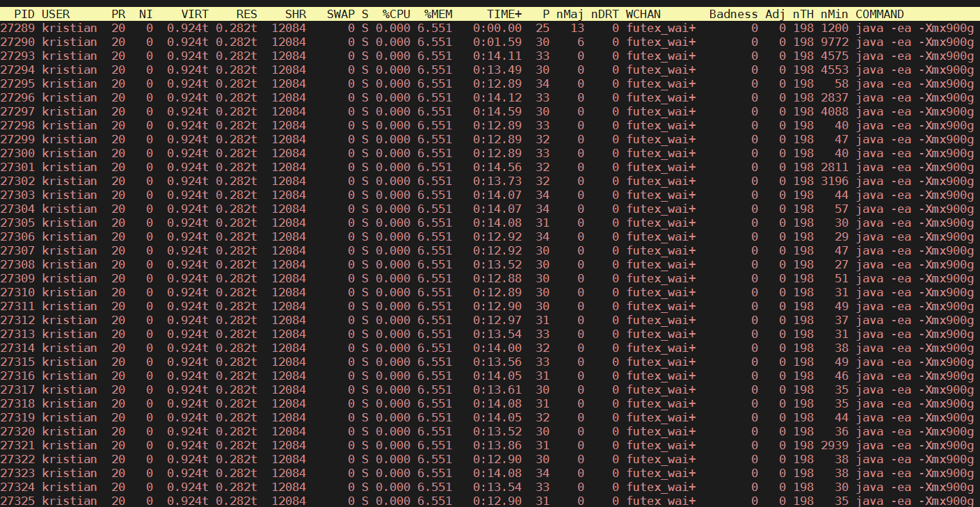Click the nMin value 4088
980x507 pixels.
pyautogui.click(x=835, y=111)
